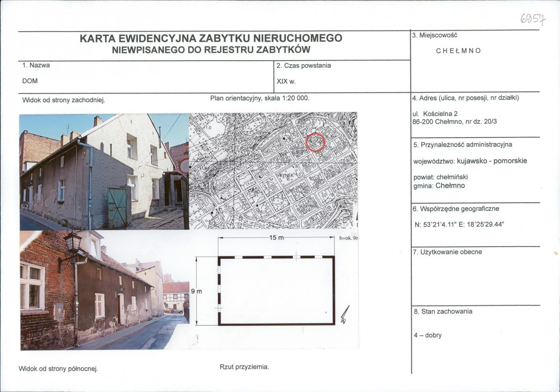560x392 pixels.
Task: Click the red circle on the orientation map
Action: click(x=315, y=142)
